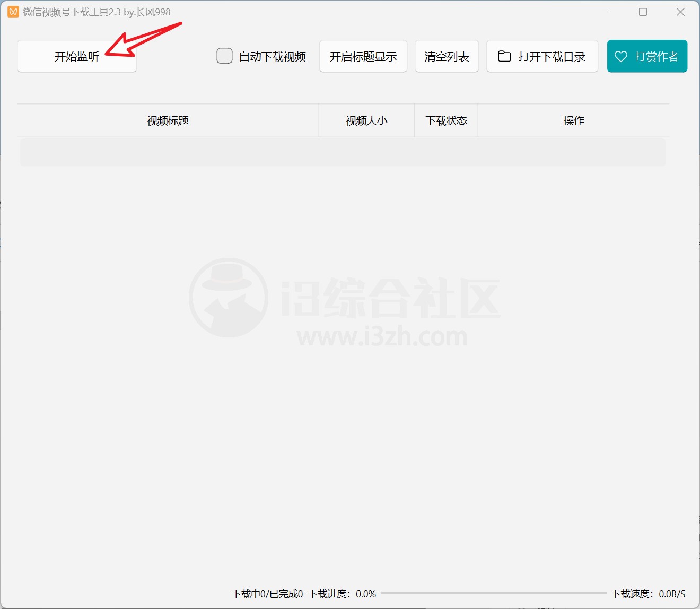Click the teal 打赏作者 reward button
The width and height of the screenshot is (700, 609).
click(x=647, y=56)
